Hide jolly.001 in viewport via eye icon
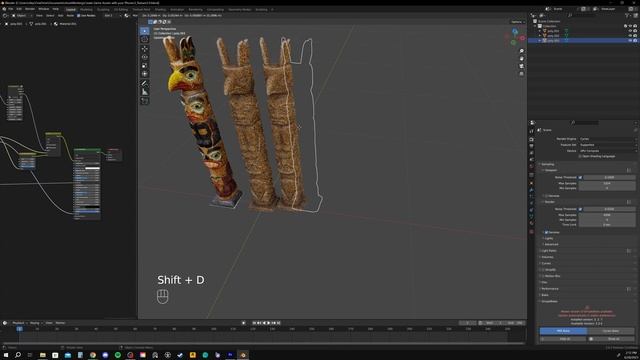Screen dimensions: 640x360 (x=630, y=31)
